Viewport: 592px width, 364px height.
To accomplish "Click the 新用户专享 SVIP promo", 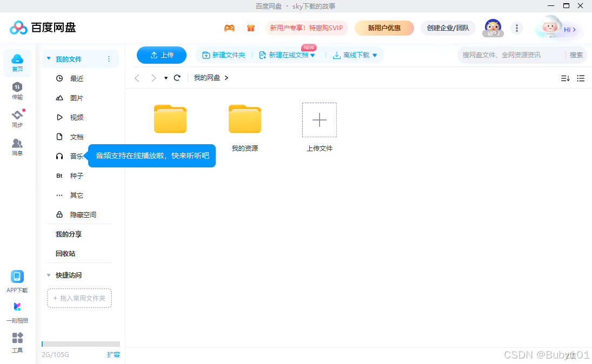I will click(x=306, y=28).
